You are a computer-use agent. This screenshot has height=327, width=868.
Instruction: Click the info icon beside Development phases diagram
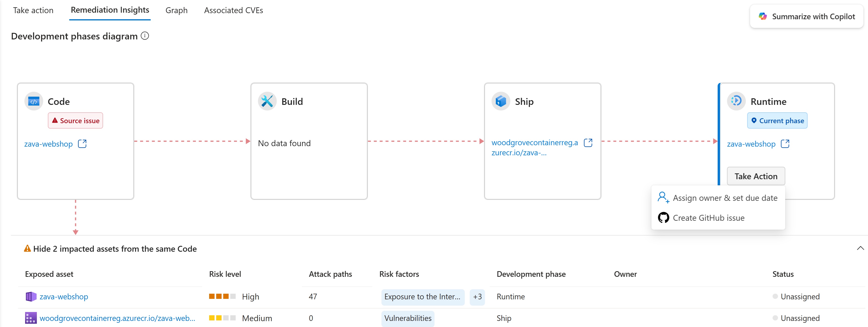(x=145, y=36)
